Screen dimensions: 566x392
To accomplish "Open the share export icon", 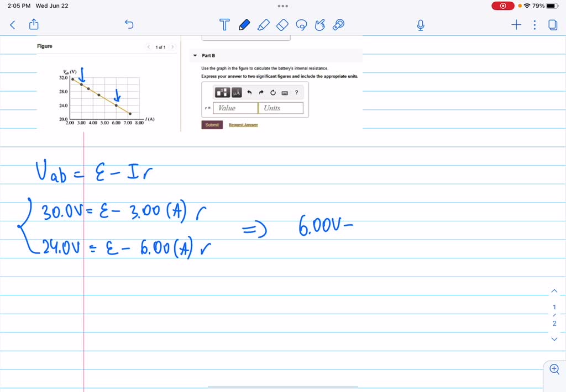I will pyautogui.click(x=34, y=25).
